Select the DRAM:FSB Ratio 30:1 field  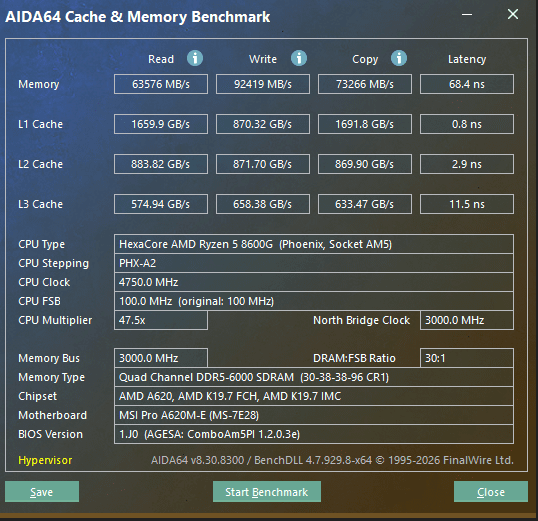pyautogui.click(x=467, y=358)
